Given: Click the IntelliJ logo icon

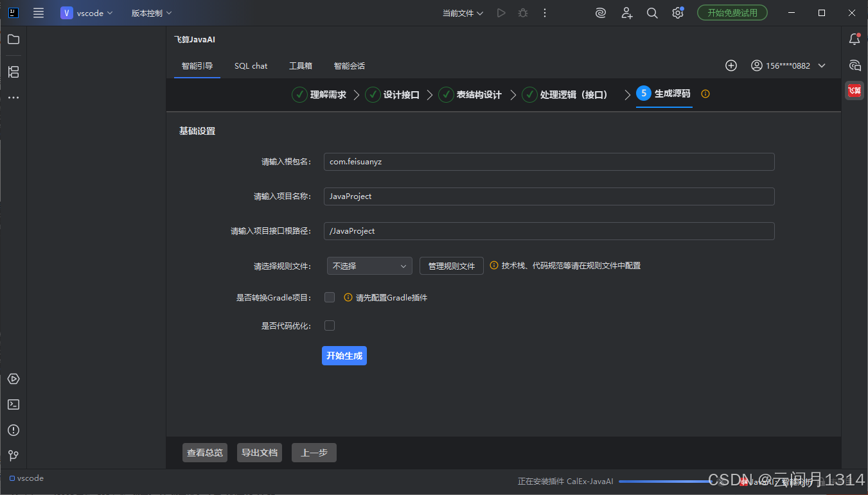Looking at the screenshot, I should 13,13.
